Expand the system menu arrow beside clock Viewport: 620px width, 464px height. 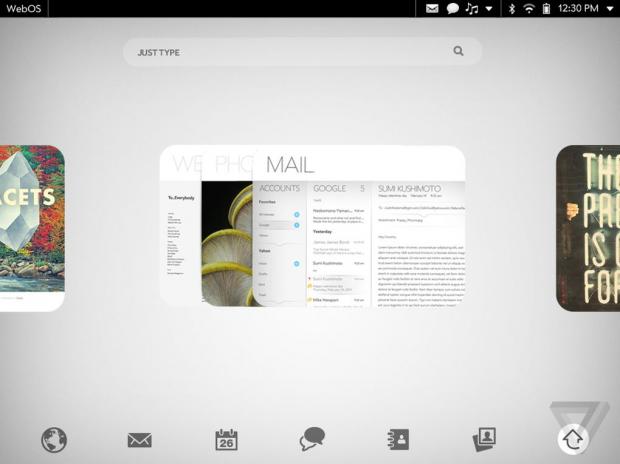coord(609,9)
